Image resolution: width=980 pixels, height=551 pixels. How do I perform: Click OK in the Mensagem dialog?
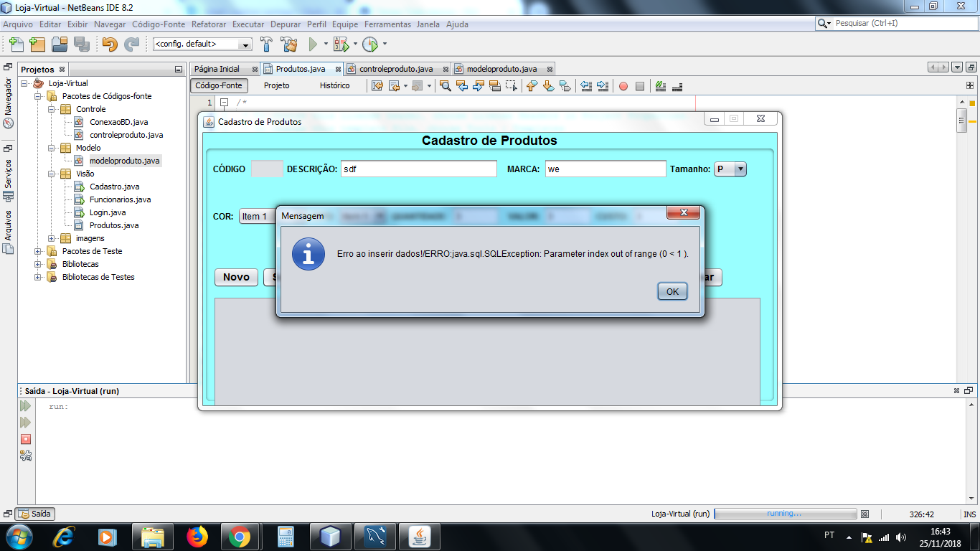coord(672,291)
